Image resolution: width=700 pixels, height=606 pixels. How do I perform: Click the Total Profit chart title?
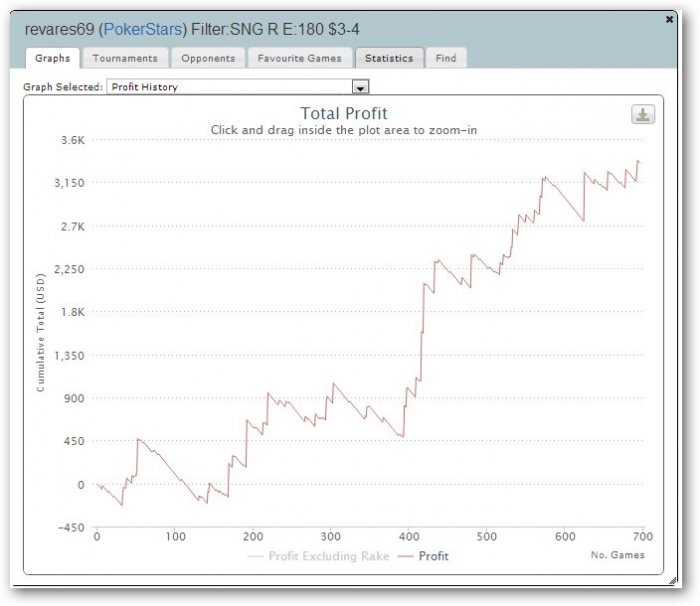343,113
